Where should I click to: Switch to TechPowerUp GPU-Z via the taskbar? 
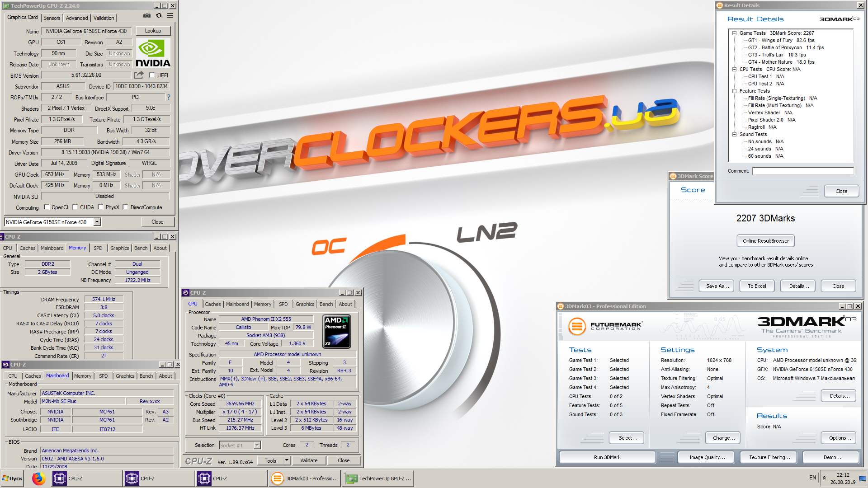click(378, 478)
